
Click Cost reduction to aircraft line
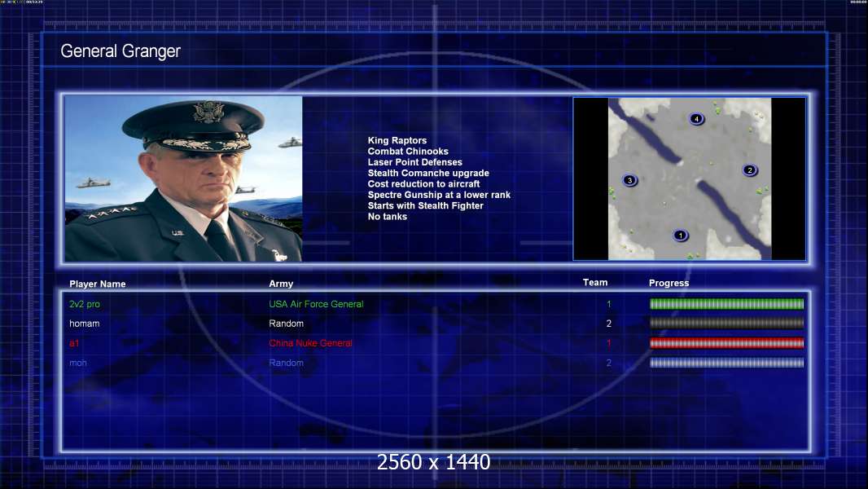[424, 184]
